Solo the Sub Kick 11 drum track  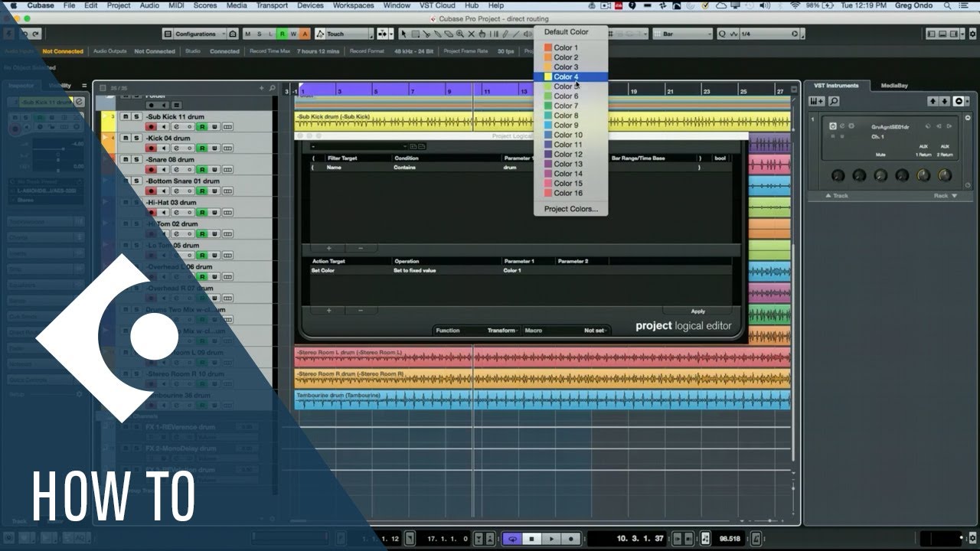coord(137,117)
